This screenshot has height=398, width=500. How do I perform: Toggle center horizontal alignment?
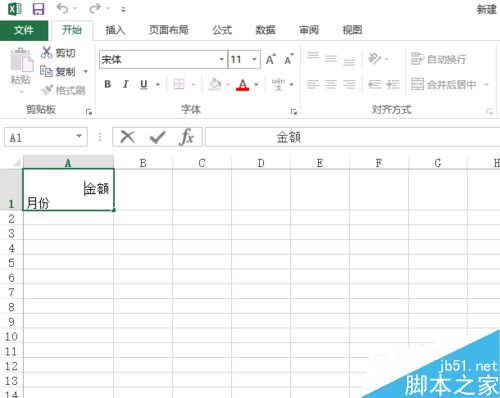331,84
